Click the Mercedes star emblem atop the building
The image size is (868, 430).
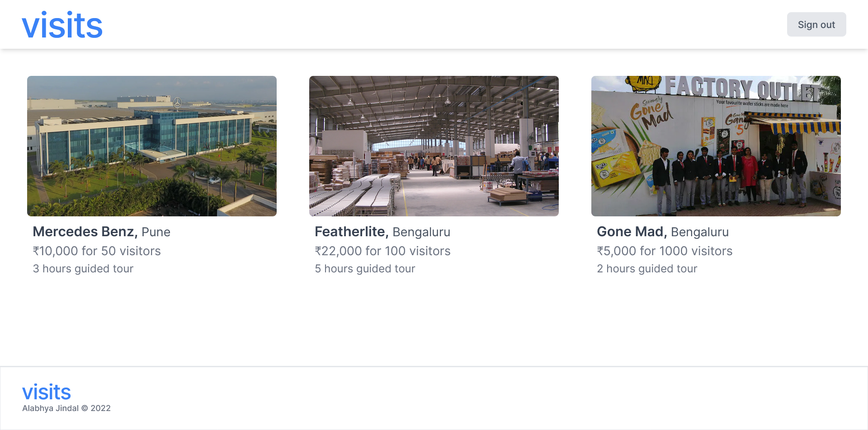[177, 103]
